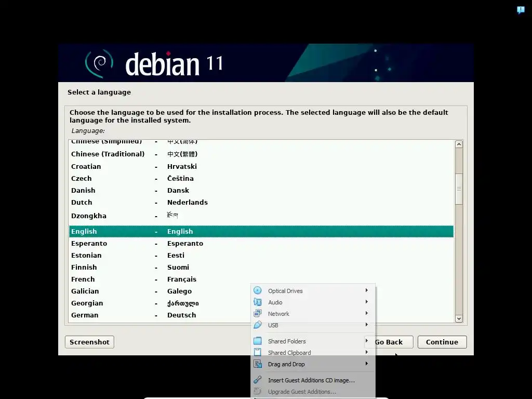Select Czech - Čeština language
532x399 pixels.
261,179
